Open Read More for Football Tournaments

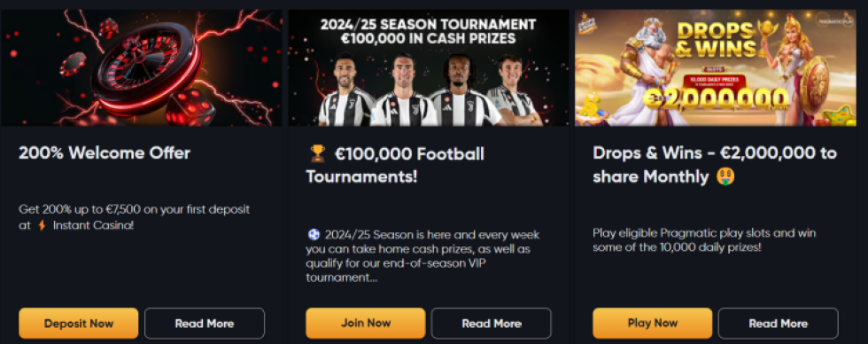491,323
